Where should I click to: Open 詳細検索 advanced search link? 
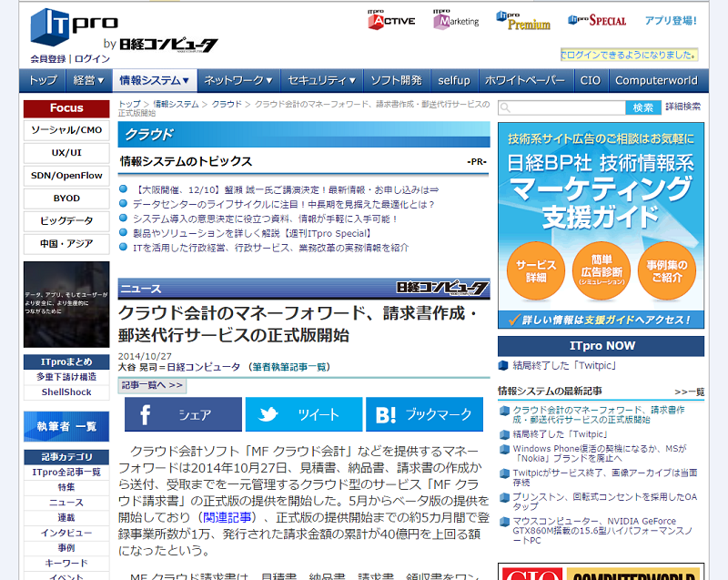(x=683, y=107)
